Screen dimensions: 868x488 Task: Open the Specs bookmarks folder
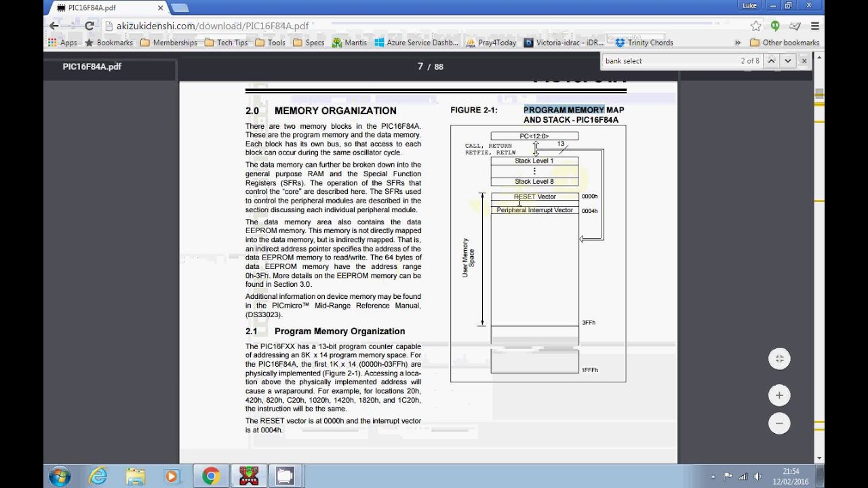click(x=309, y=42)
